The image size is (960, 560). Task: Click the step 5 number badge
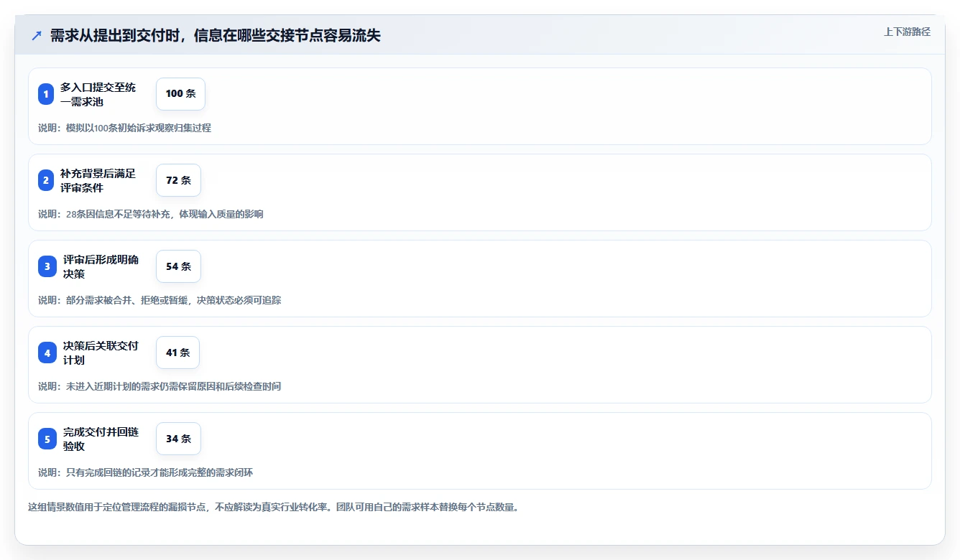tap(47, 439)
